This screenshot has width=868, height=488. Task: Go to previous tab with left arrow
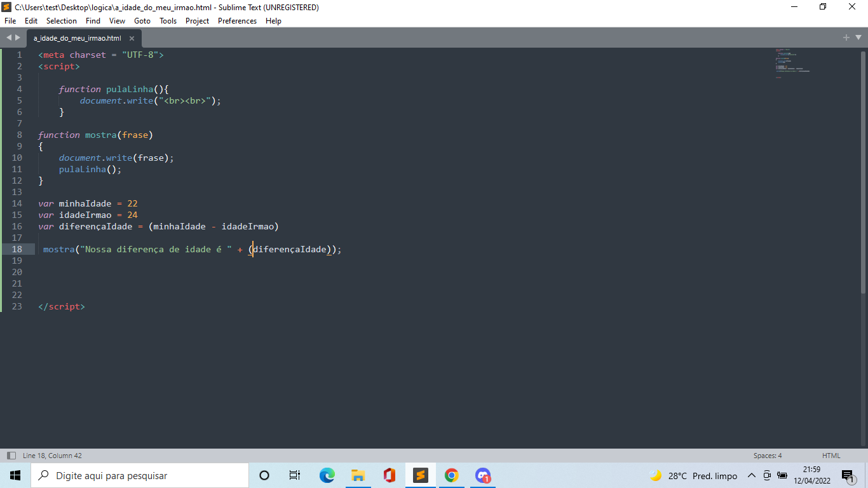coord(9,37)
